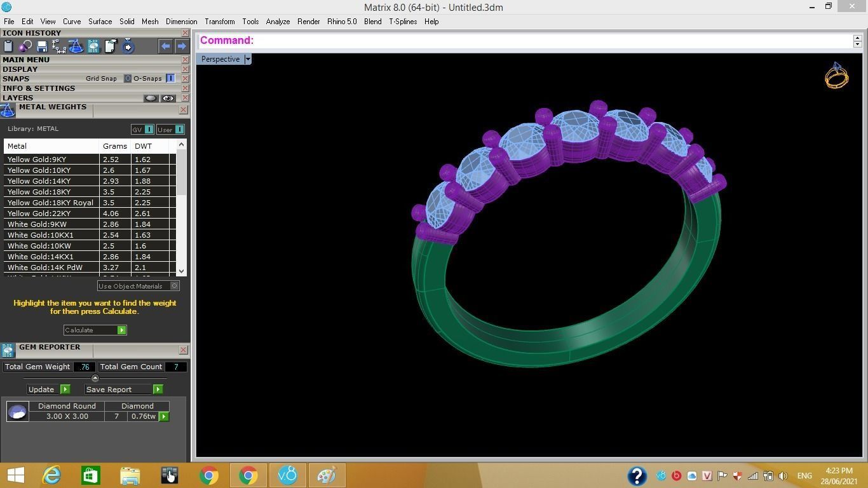Image resolution: width=868 pixels, height=488 pixels.
Task: Expand the Layers panel header
Action: point(18,98)
